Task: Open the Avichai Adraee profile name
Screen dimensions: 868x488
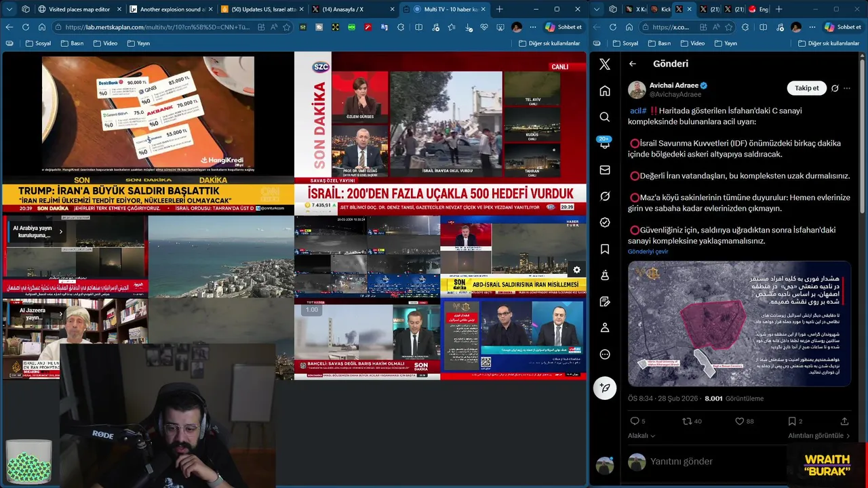Action: click(x=674, y=85)
